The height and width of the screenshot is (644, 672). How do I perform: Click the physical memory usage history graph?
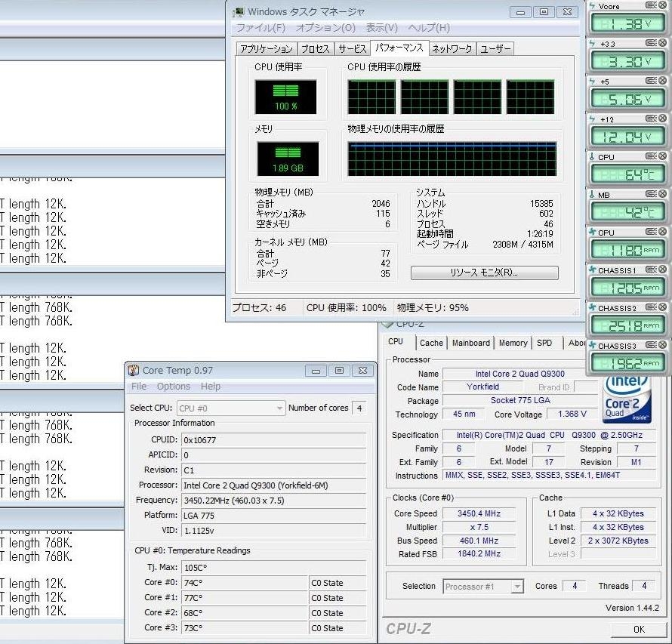tap(452, 159)
